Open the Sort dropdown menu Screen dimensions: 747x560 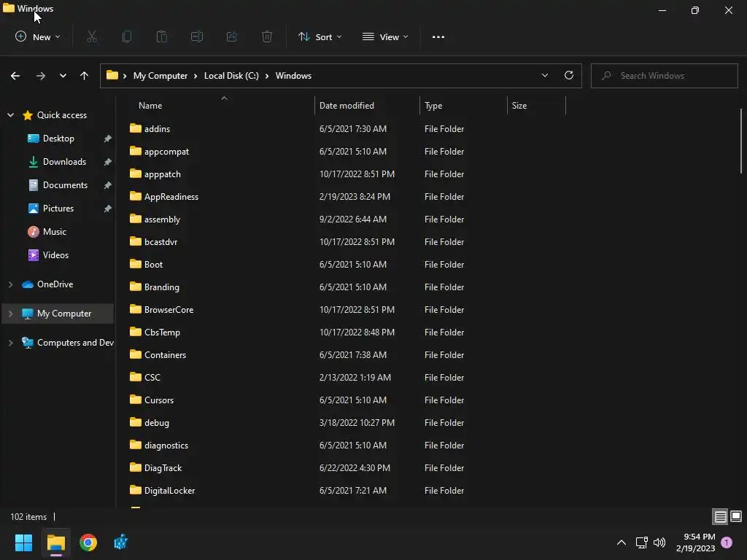[320, 36]
